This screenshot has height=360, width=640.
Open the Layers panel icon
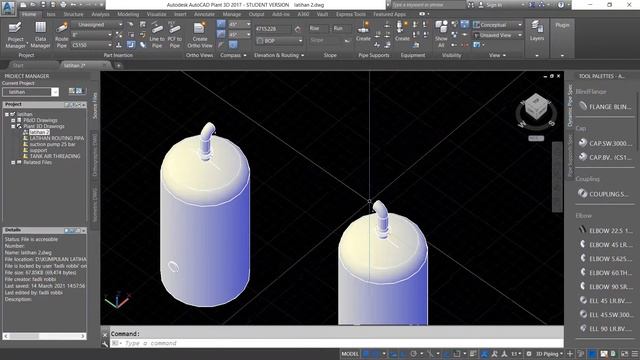[x=537, y=31]
